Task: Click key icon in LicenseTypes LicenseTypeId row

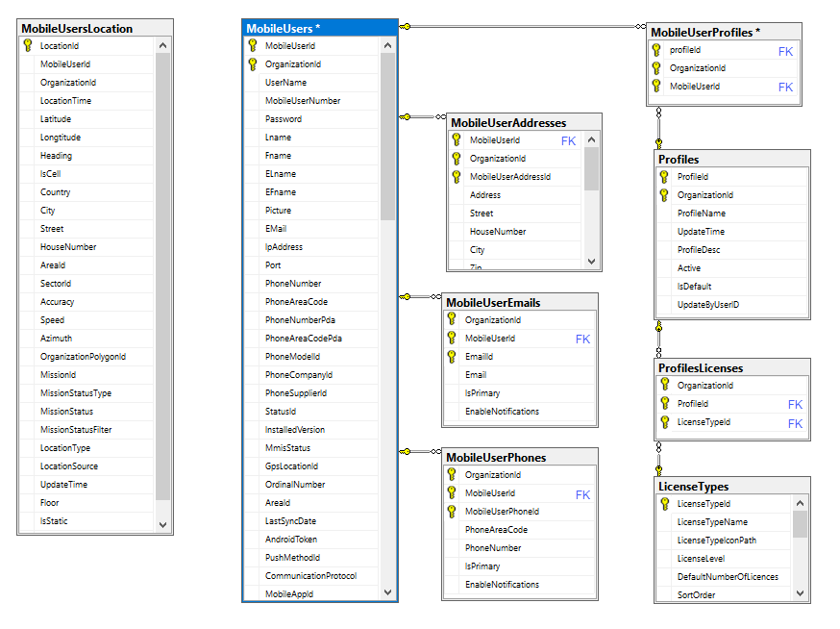Action: 664,504
